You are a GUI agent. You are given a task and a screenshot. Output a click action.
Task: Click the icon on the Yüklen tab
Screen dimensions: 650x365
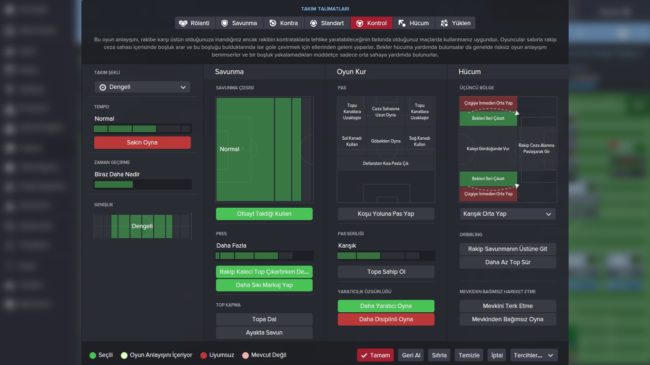point(444,23)
